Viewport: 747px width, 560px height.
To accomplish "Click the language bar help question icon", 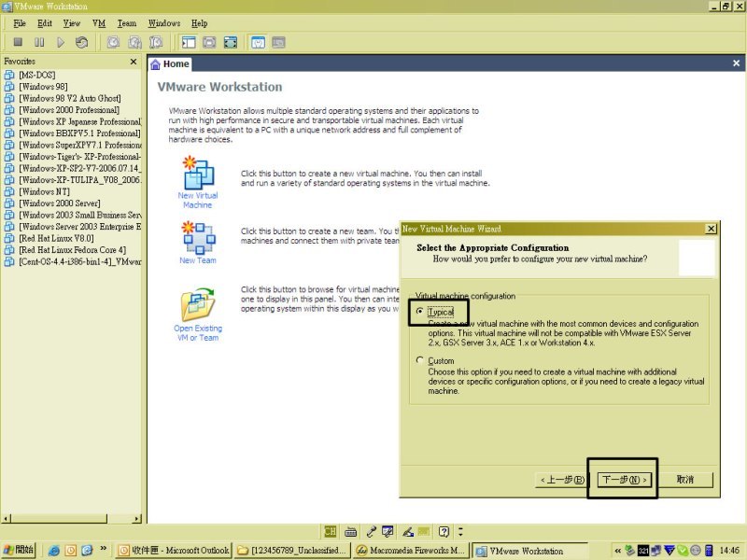I will (x=444, y=531).
